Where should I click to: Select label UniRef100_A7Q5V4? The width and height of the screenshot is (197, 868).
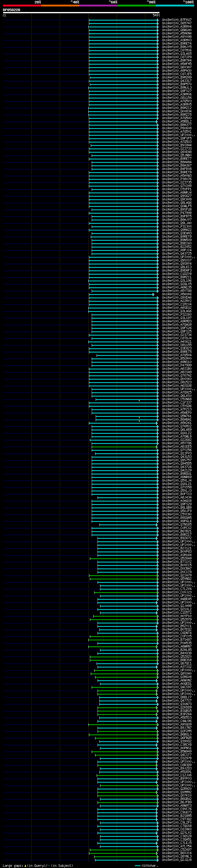pyautogui.click(x=177, y=355)
